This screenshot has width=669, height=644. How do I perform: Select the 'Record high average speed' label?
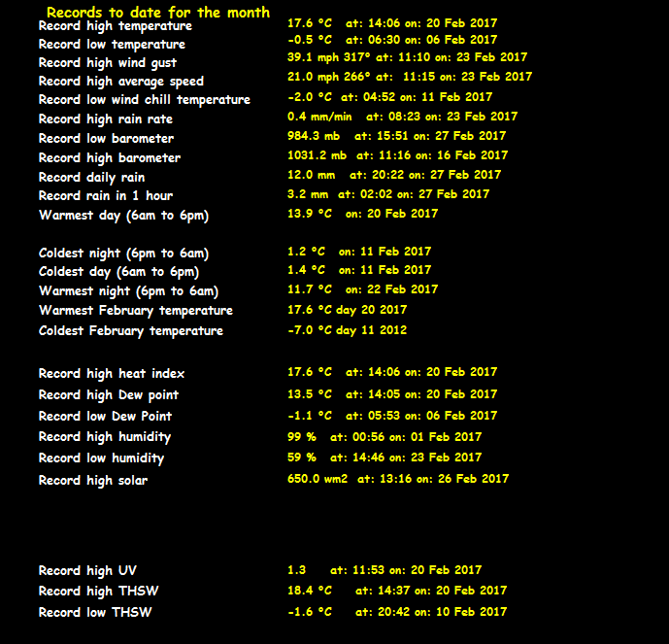[x=121, y=82]
